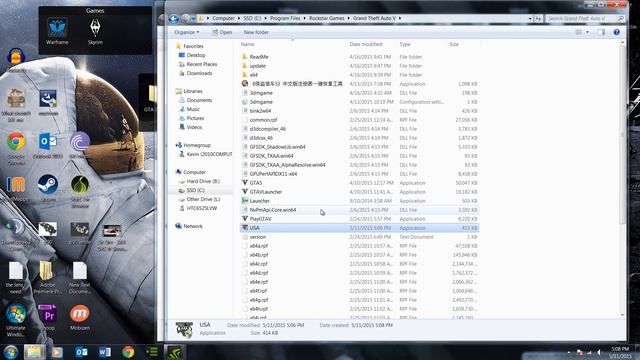This screenshot has width=640, height=360.
Task: Select Libraries in navigation pane
Action: (193, 91)
